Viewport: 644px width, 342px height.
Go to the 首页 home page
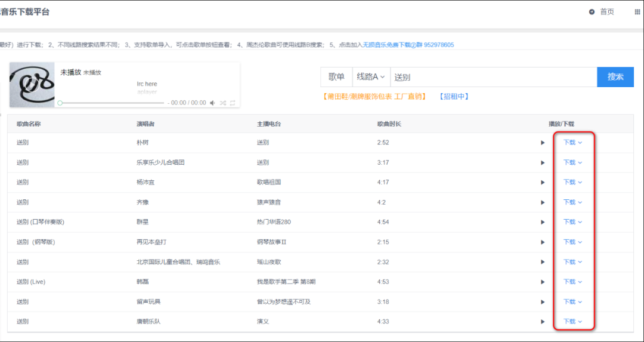pyautogui.click(x=602, y=12)
